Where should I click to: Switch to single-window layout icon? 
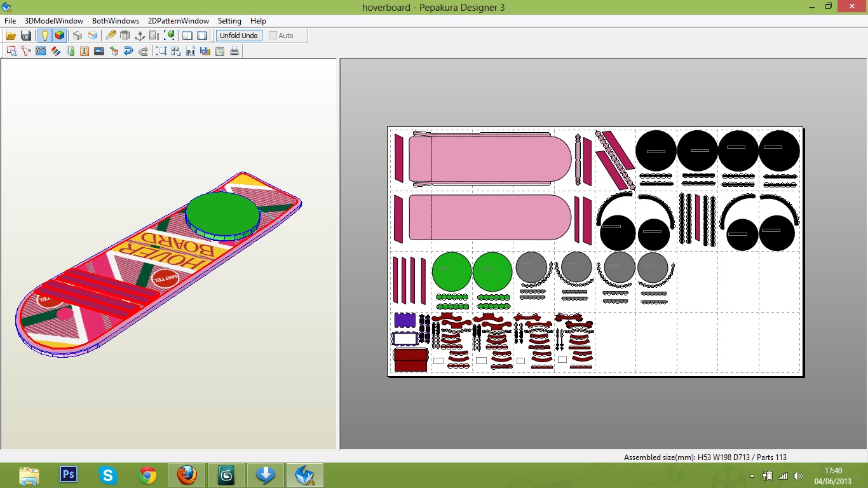click(x=202, y=36)
